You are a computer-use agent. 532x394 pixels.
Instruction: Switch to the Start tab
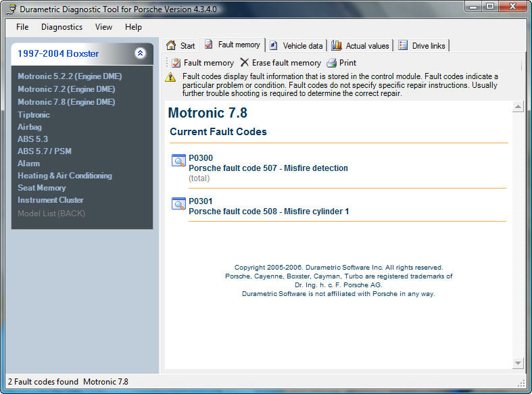[x=180, y=45]
